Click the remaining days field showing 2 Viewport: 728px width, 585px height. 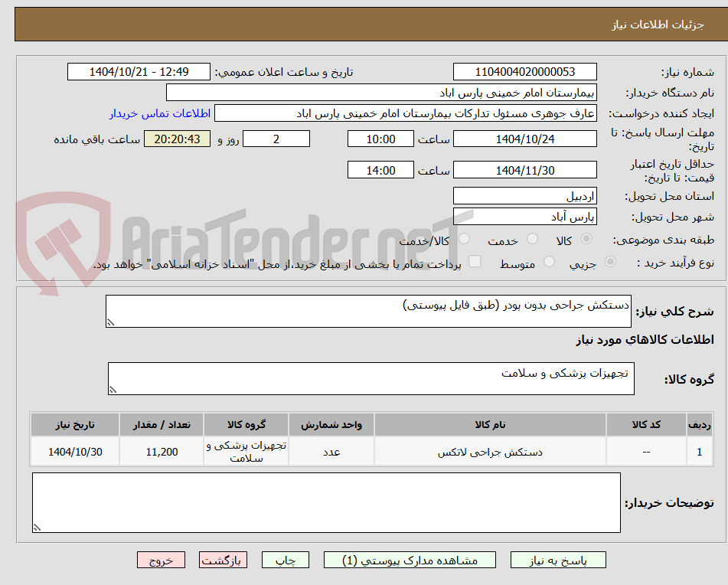[x=276, y=139]
